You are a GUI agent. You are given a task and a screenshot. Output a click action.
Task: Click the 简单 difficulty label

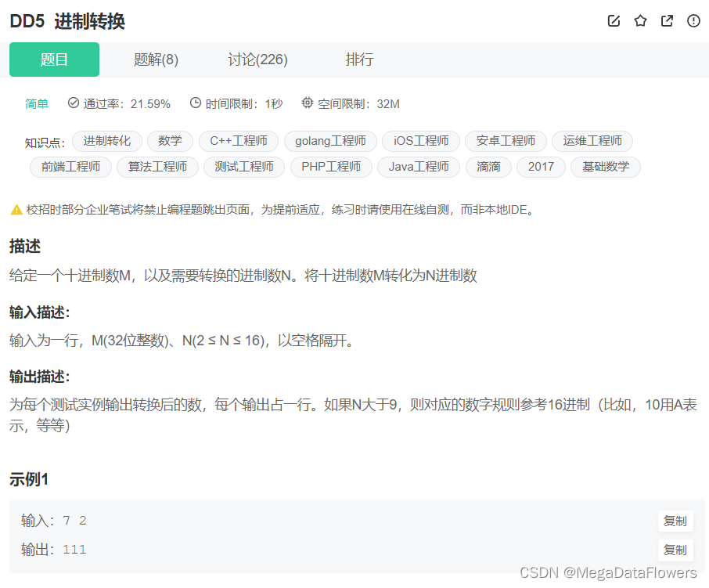click(x=37, y=103)
